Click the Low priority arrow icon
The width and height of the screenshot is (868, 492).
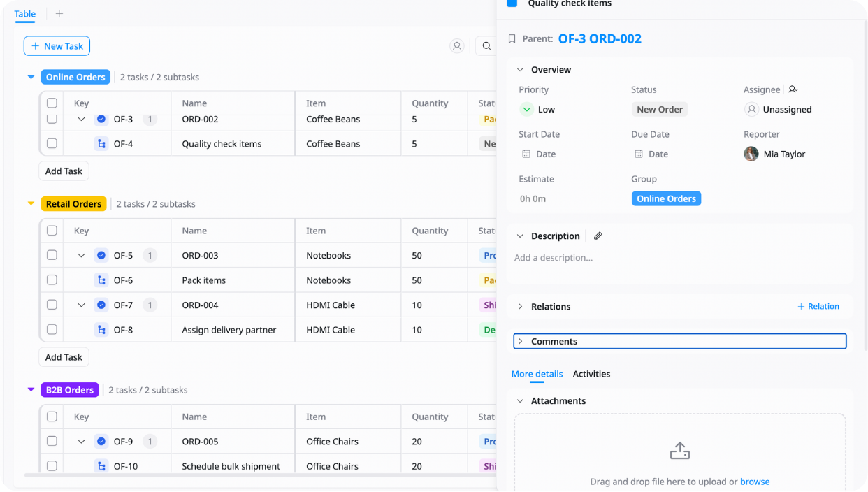[526, 109]
